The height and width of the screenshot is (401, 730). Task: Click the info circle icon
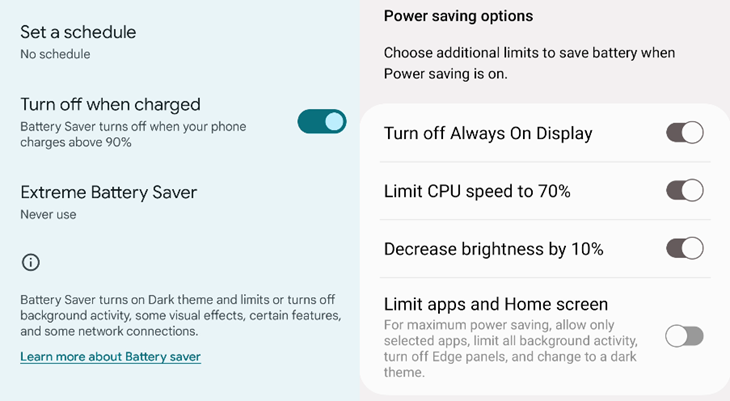tap(31, 262)
